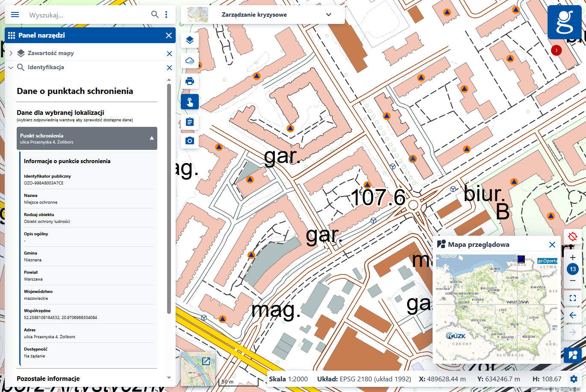The image size is (586, 392).
Task: Open the hamburger main menu
Action: coord(15,15)
